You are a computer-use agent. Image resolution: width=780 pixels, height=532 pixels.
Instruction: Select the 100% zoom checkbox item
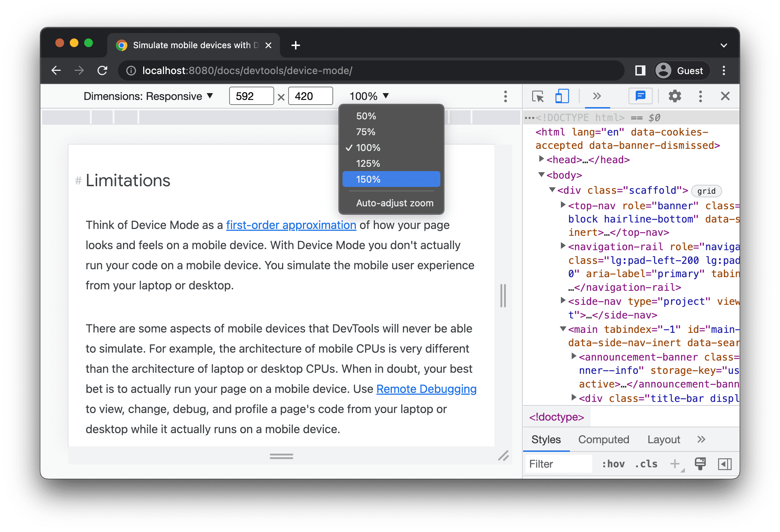[x=391, y=147]
